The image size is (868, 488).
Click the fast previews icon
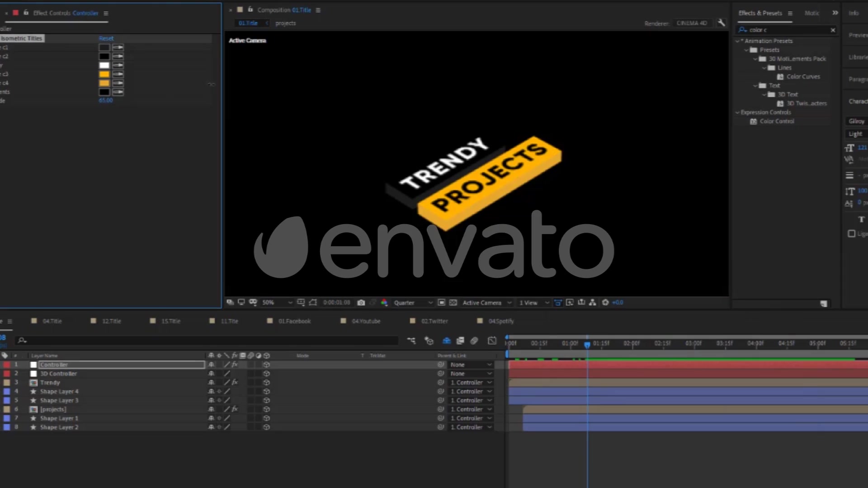click(x=570, y=302)
